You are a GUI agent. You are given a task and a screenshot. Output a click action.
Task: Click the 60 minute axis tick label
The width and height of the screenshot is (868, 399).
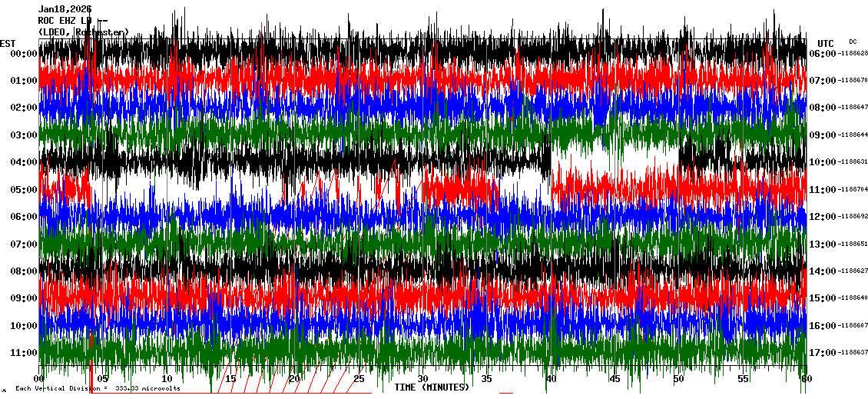point(806,379)
